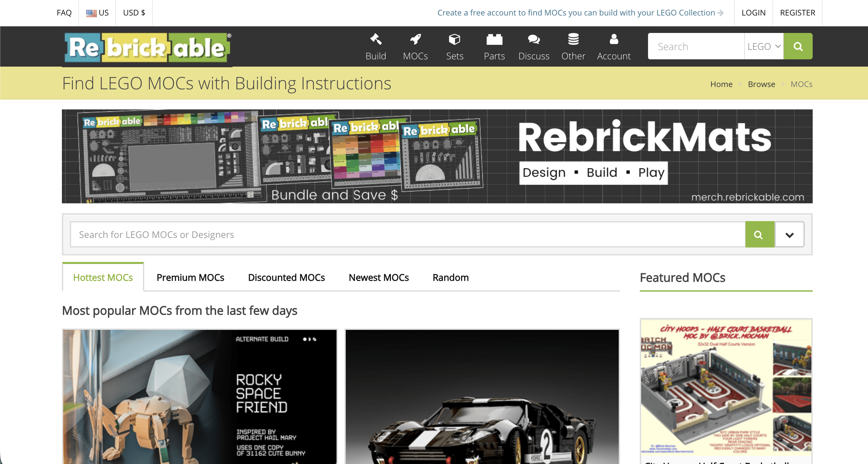Click the header green search magnifier button

[798, 46]
